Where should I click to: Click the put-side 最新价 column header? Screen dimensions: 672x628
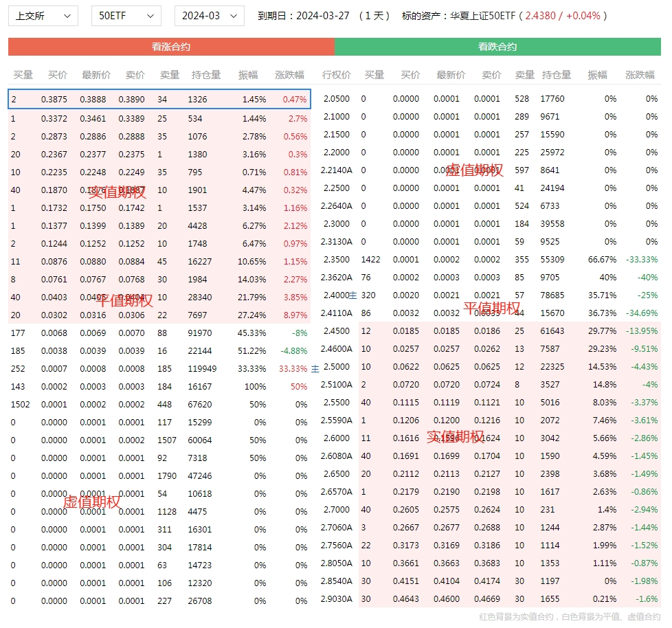(x=451, y=75)
